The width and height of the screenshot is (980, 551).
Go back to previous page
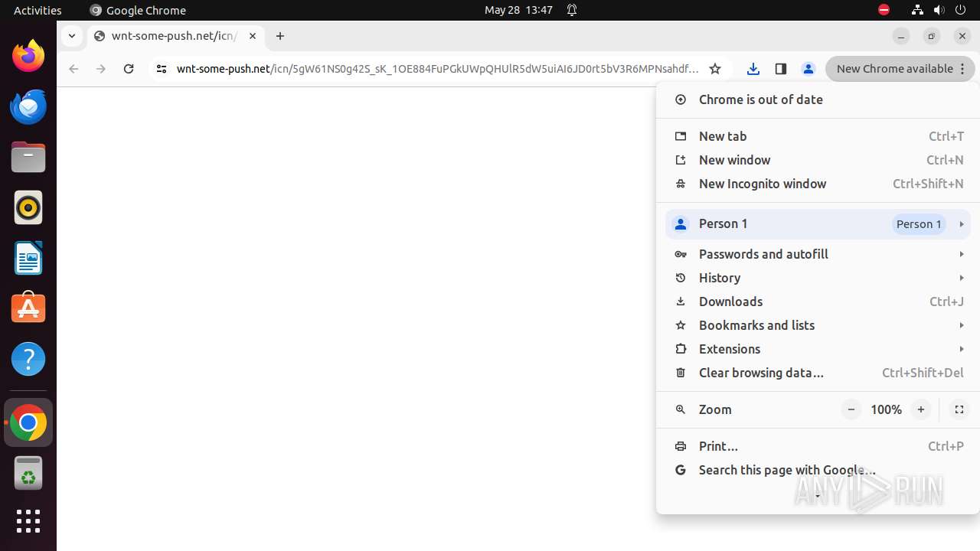73,69
